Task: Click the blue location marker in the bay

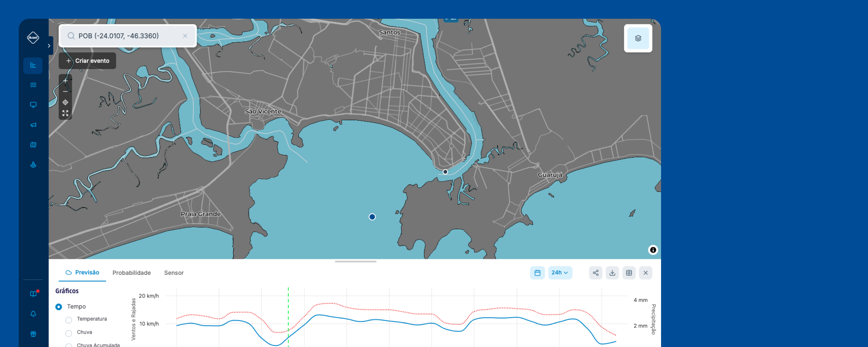Action: [372, 217]
